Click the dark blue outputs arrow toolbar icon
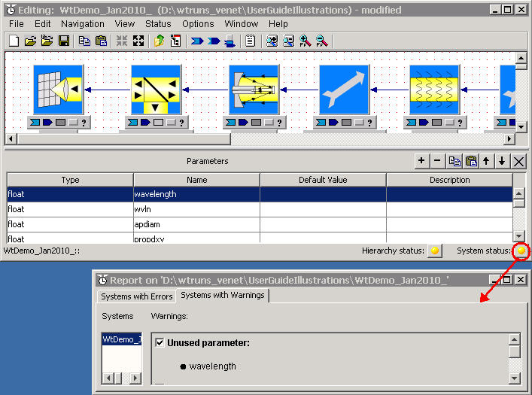The height and width of the screenshot is (395, 532). [x=214, y=41]
